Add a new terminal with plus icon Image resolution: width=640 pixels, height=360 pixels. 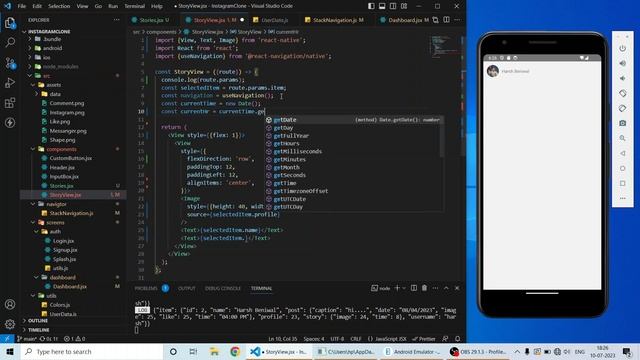(397, 288)
